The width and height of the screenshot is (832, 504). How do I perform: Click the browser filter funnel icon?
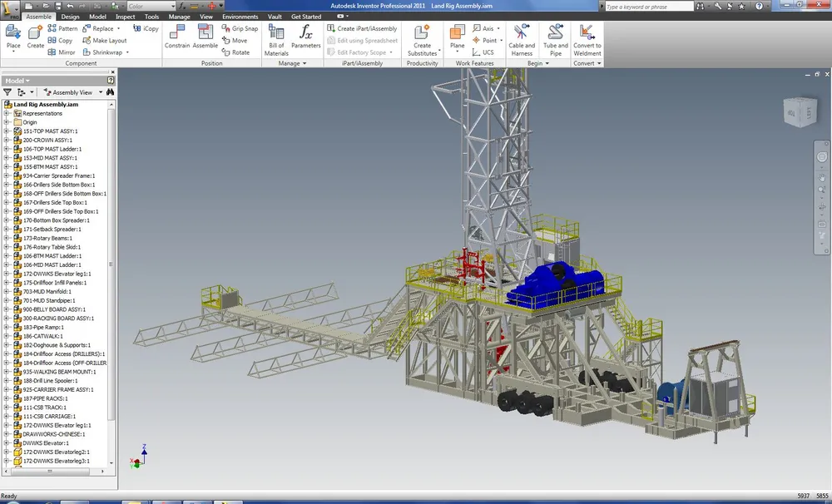tap(7, 92)
